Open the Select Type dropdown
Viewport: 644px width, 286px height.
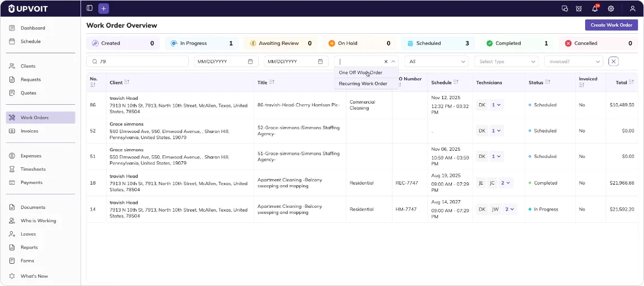tap(506, 62)
